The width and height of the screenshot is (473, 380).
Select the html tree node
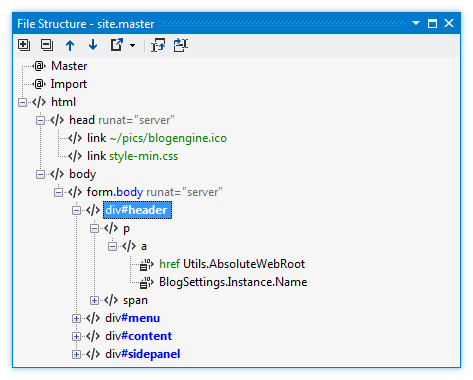click(x=63, y=102)
